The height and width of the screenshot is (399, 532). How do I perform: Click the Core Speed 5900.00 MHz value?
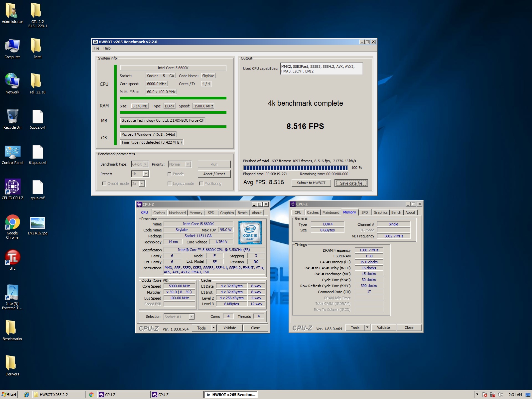(179, 286)
